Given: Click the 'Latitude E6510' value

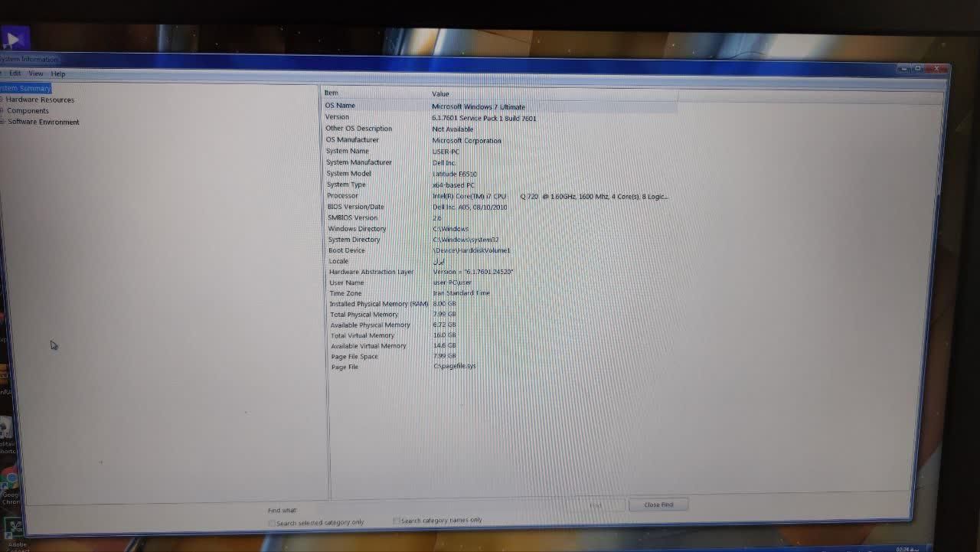Looking at the screenshot, I should click(x=455, y=174).
